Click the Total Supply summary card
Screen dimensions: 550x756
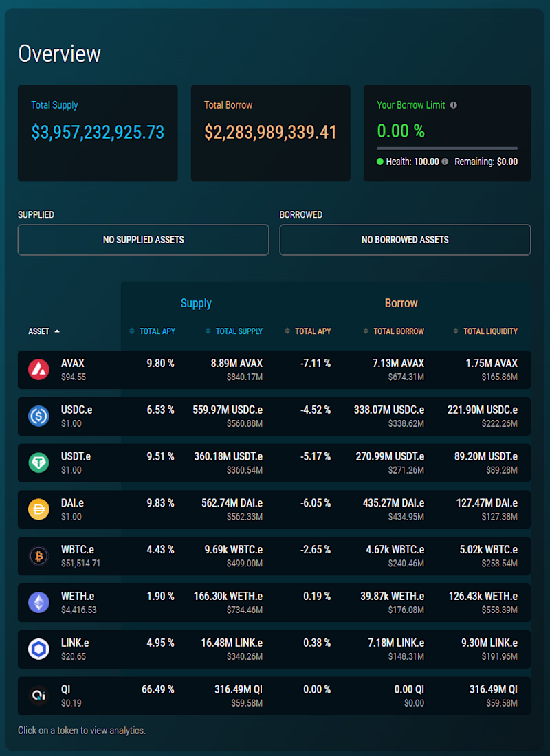(98, 133)
